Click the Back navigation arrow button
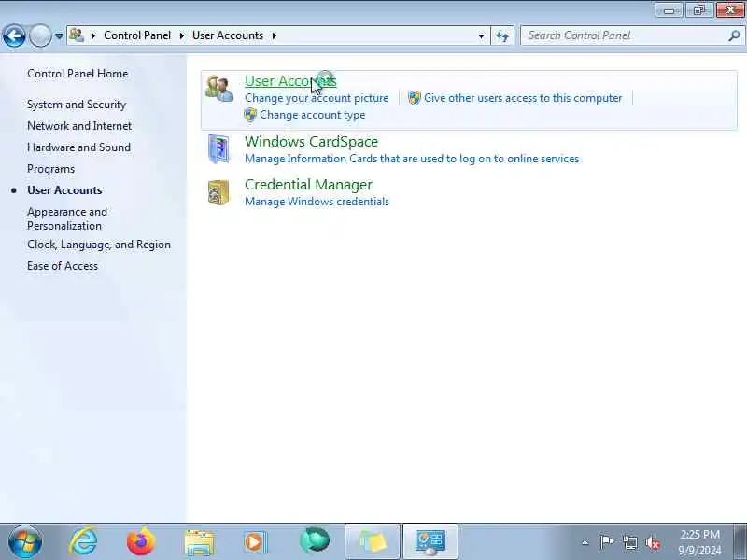747x560 pixels. [x=14, y=35]
